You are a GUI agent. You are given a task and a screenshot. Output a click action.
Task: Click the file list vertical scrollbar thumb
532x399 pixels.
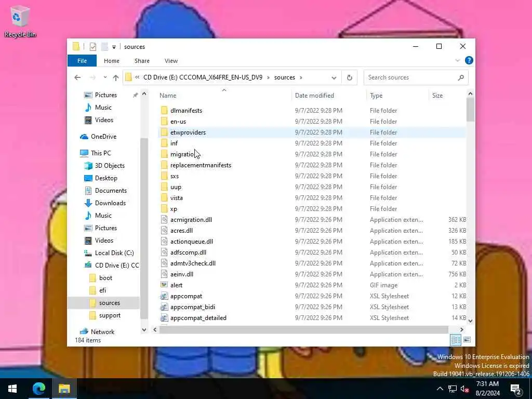(470, 109)
